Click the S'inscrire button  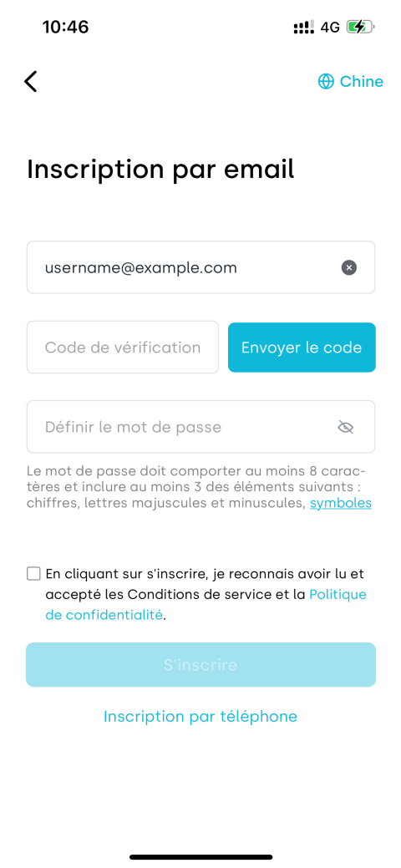click(x=200, y=664)
